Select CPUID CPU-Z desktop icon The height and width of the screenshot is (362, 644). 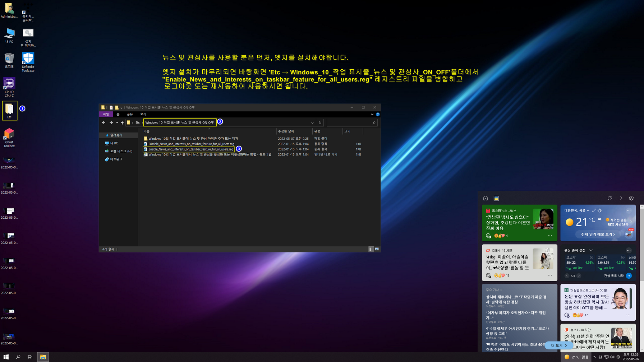click(9, 88)
